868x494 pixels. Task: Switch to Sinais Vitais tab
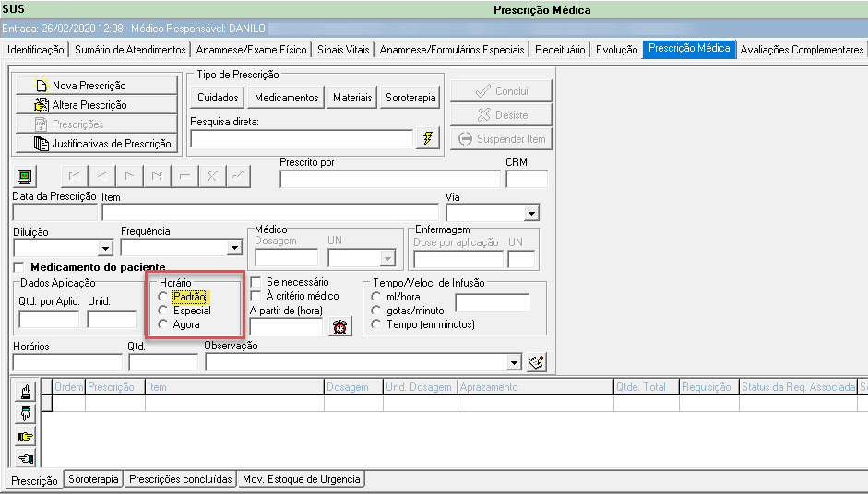[343, 50]
